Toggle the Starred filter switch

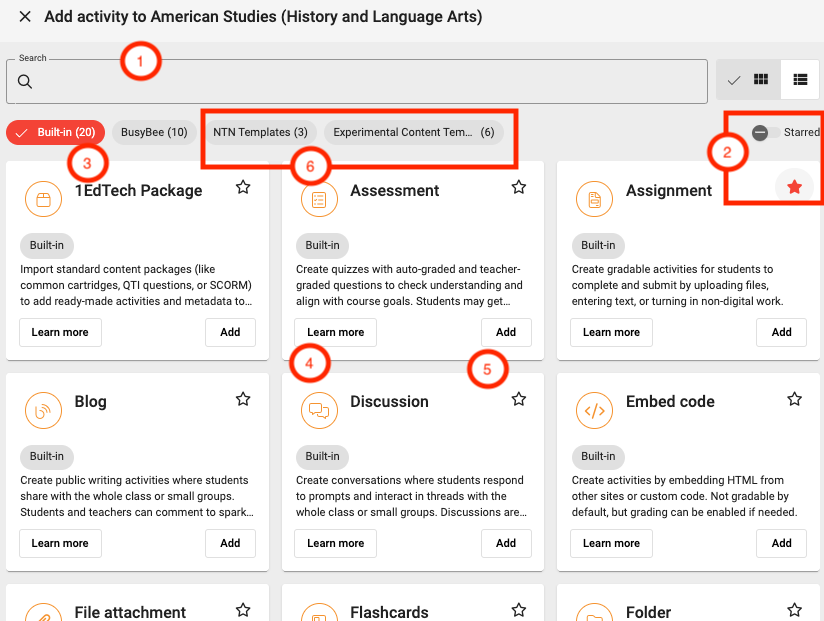click(766, 132)
